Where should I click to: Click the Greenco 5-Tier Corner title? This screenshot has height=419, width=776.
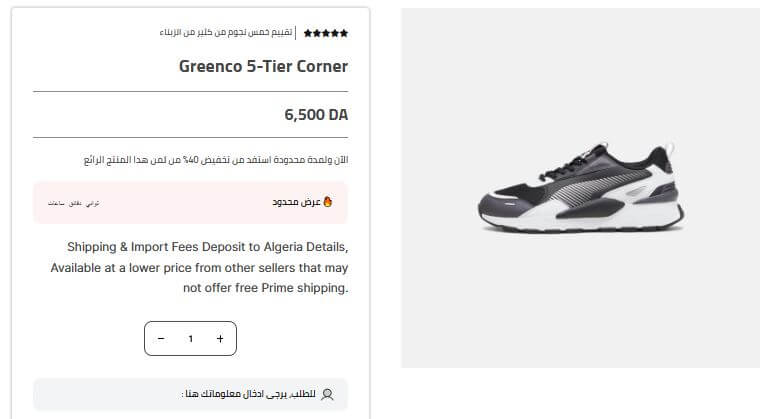(263, 67)
